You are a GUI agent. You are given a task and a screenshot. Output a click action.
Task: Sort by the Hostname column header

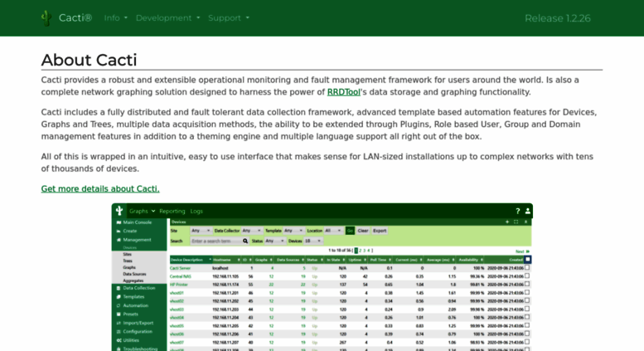[226, 260]
